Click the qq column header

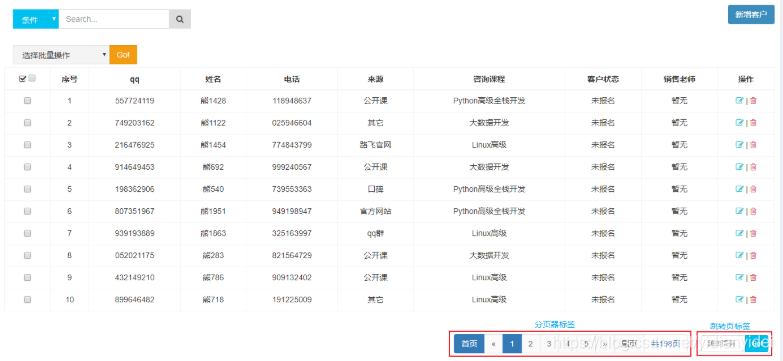[x=134, y=79]
